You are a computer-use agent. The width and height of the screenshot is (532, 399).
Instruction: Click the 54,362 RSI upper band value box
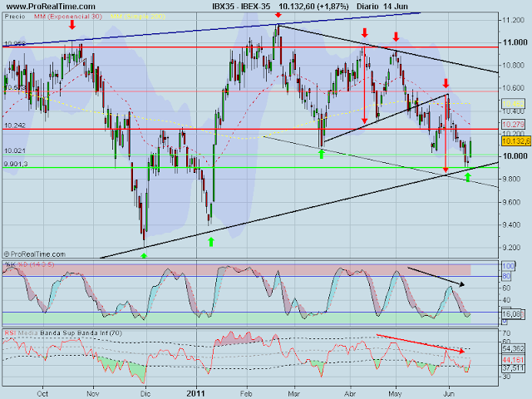[514, 349]
